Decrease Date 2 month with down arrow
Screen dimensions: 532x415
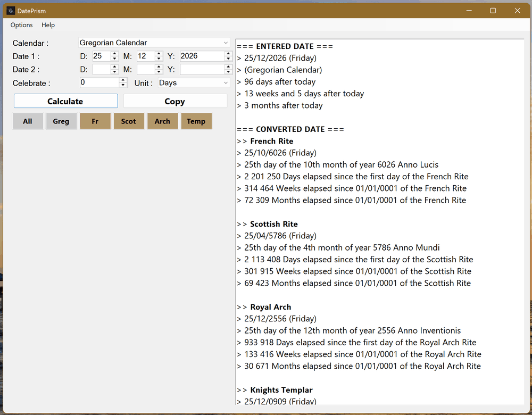159,72
